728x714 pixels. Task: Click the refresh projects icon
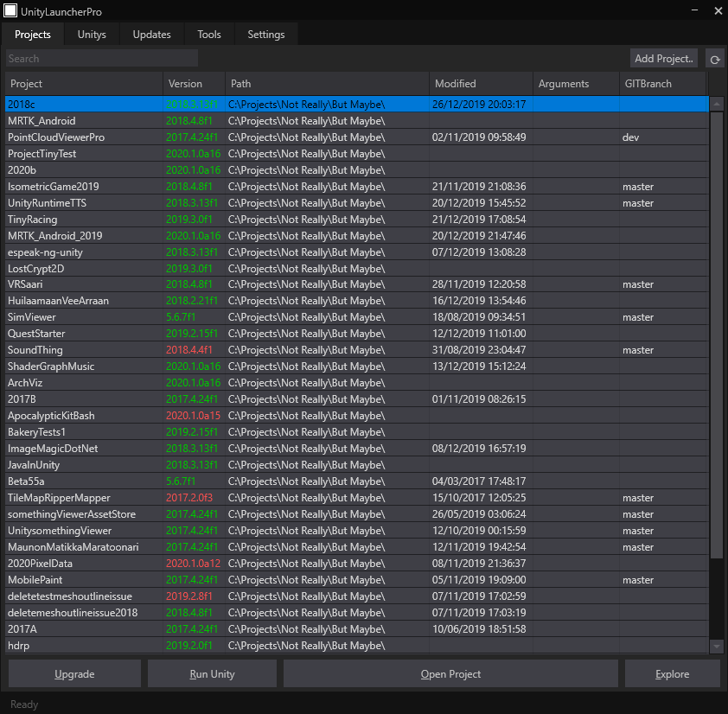coord(715,59)
